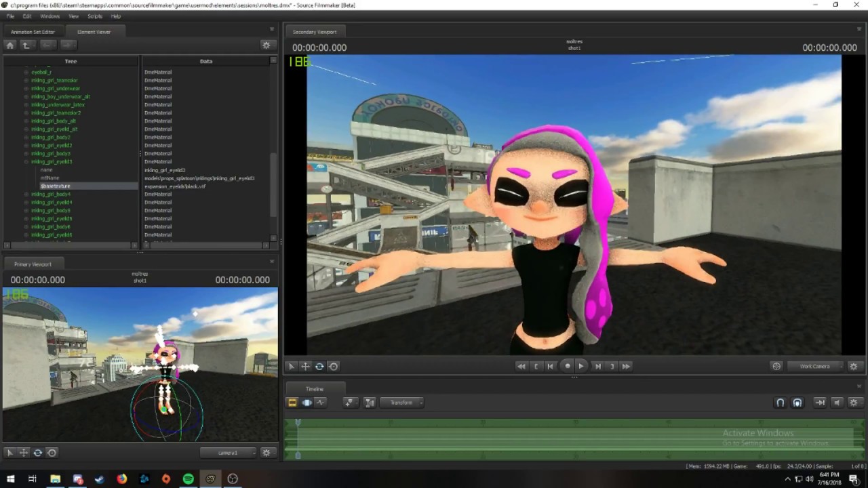The height and width of the screenshot is (488, 868).
Task: Select the selection arrow tool in primary viewport
Action: (9, 453)
